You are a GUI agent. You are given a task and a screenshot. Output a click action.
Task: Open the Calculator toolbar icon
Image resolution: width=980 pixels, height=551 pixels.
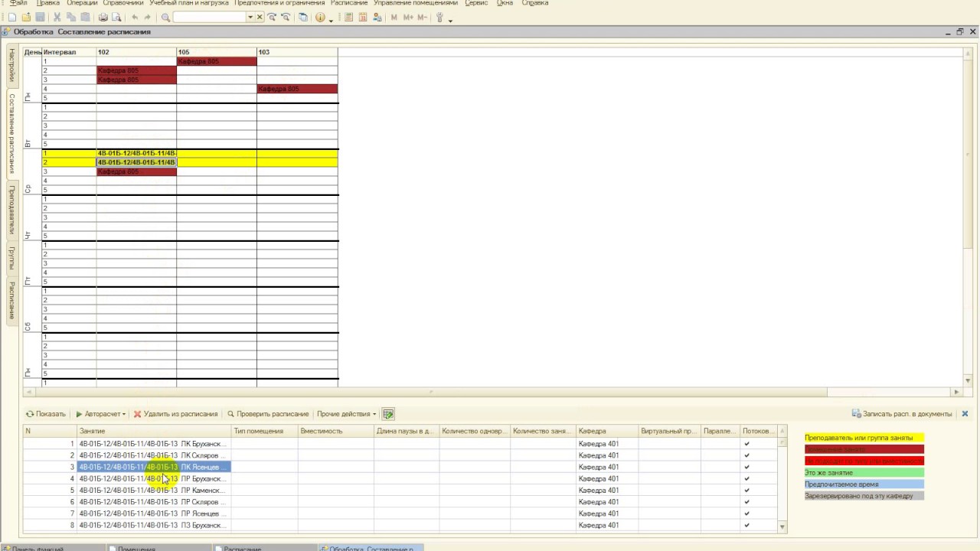[348, 18]
